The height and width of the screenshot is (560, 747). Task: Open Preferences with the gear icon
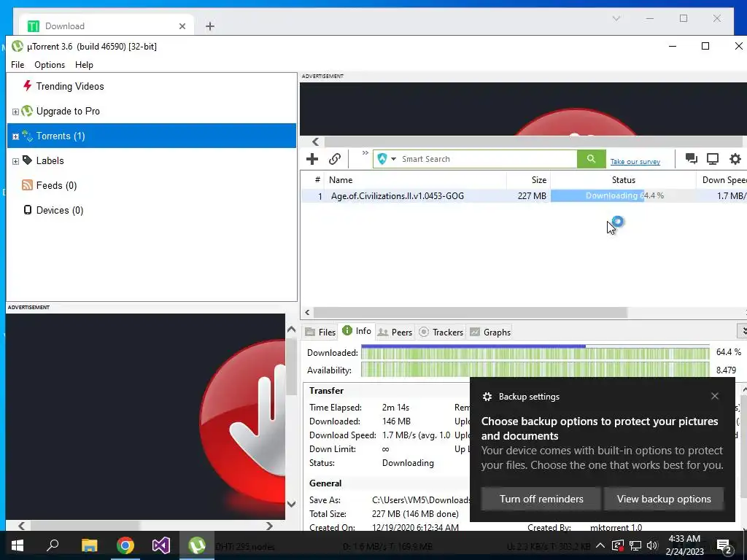coord(735,158)
